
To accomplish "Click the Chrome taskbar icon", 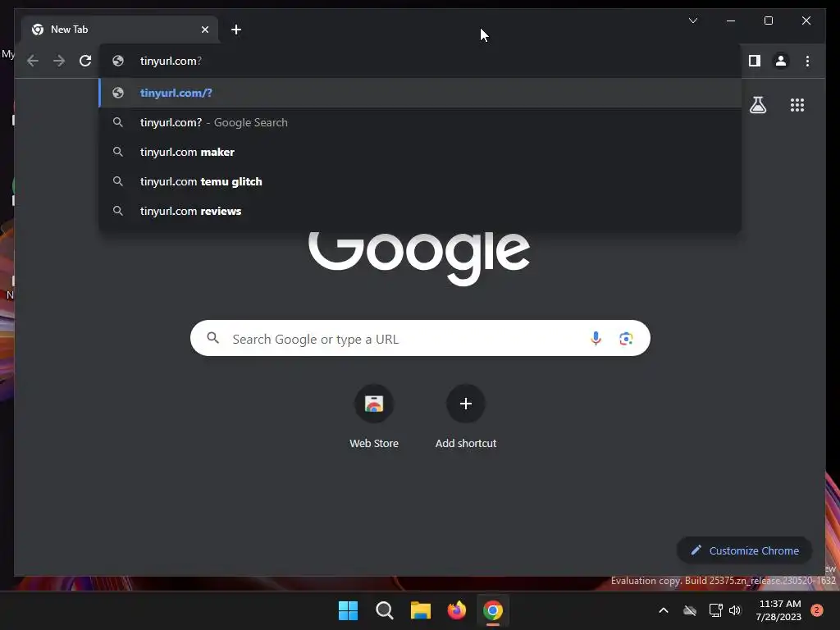I will 493,610.
